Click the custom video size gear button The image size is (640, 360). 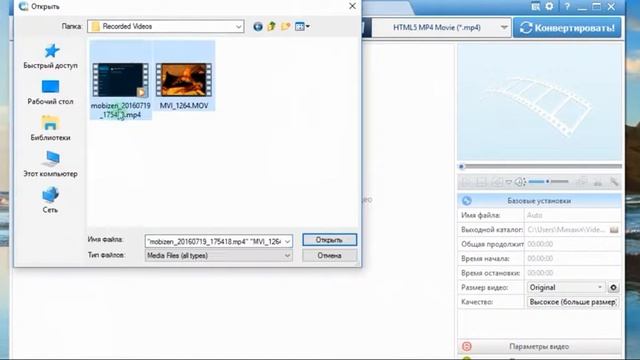point(613,287)
